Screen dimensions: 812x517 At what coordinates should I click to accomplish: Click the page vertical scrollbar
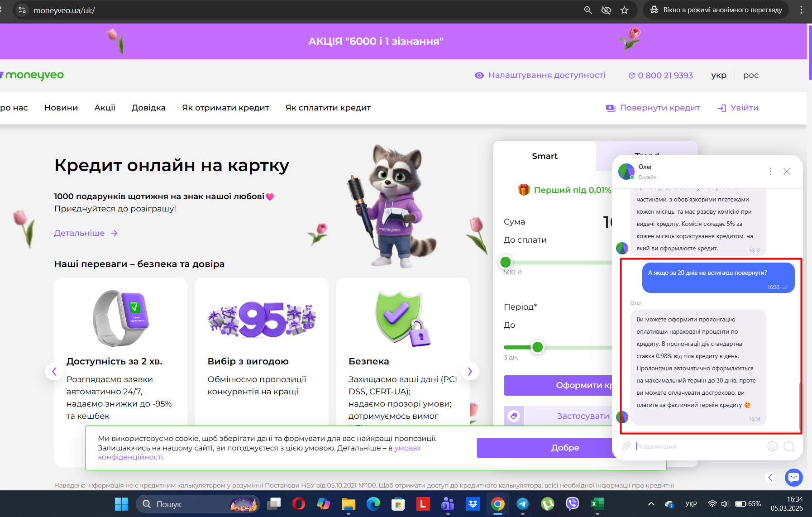(809, 52)
